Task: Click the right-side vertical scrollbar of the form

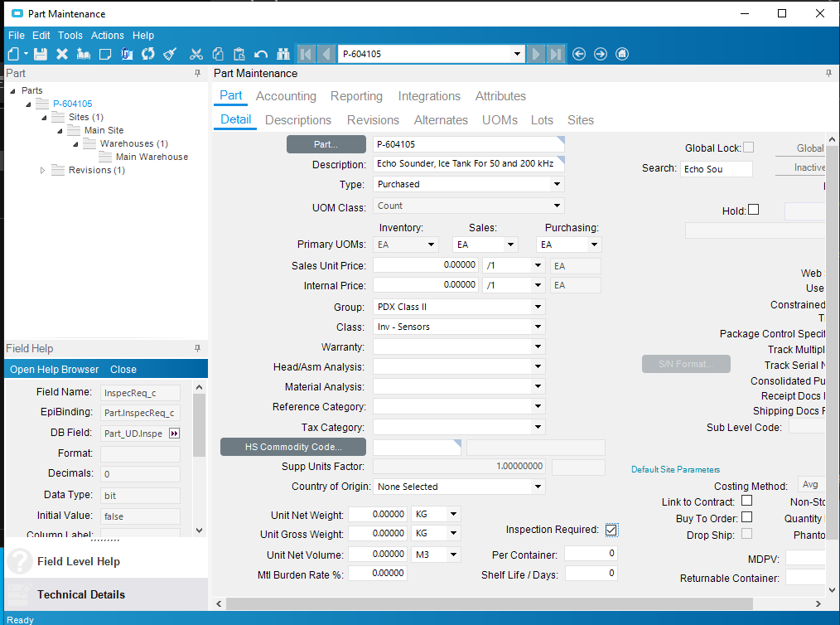Action: (832, 343)
